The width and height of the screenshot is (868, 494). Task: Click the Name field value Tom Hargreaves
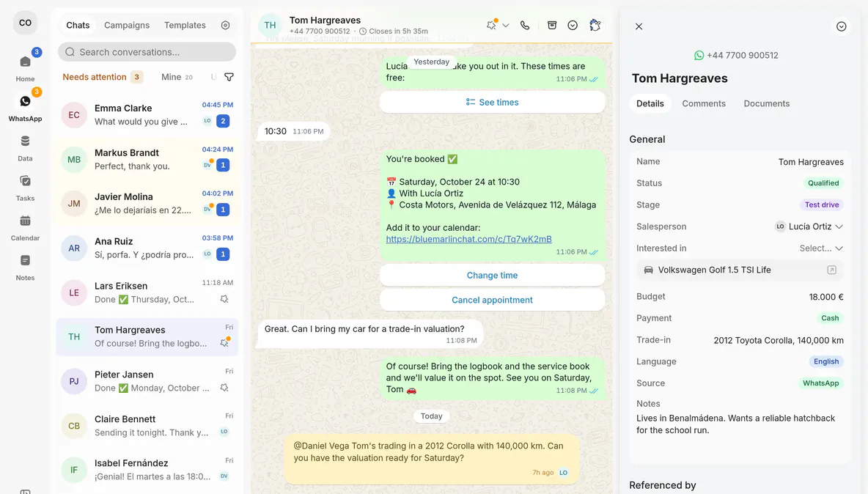[811, 162]
